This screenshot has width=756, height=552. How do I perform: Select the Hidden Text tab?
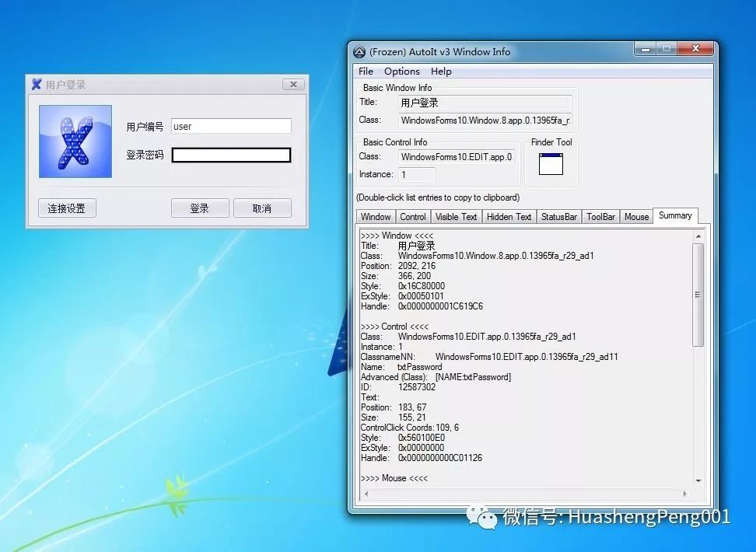[x=509, y=217]
